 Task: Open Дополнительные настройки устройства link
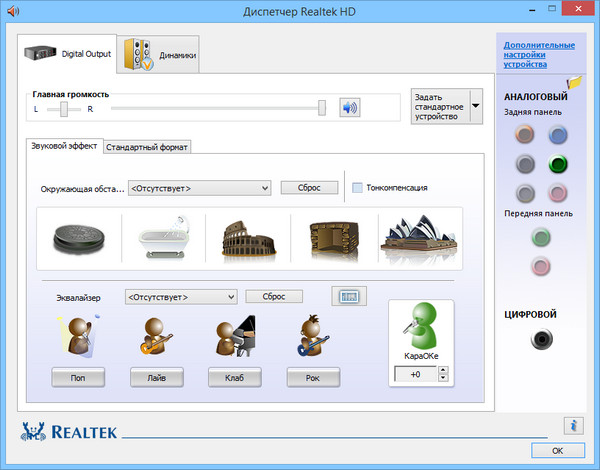click(x=538, y=54)
